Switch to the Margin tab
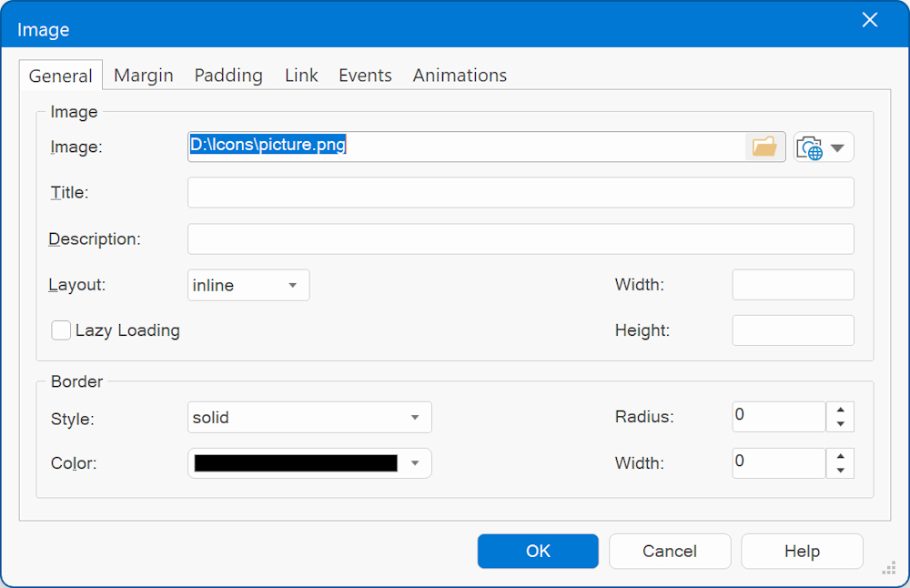The height and width of the screenshot is (588, 910). coord(144,76)
